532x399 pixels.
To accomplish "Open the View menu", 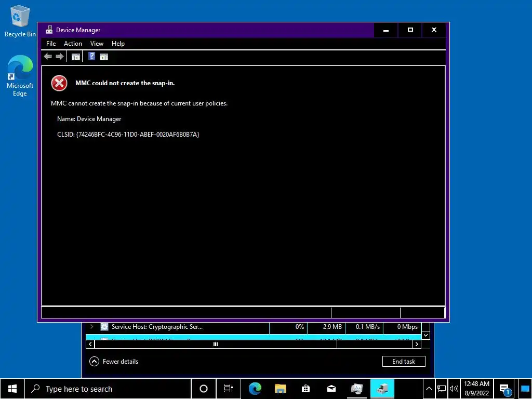I will coord(97,44).
